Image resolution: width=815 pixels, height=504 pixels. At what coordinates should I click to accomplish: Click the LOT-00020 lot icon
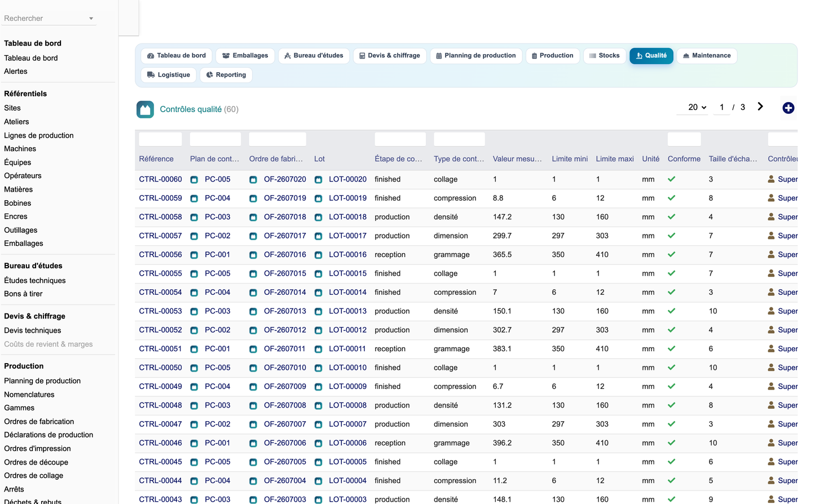coord(318,179)
